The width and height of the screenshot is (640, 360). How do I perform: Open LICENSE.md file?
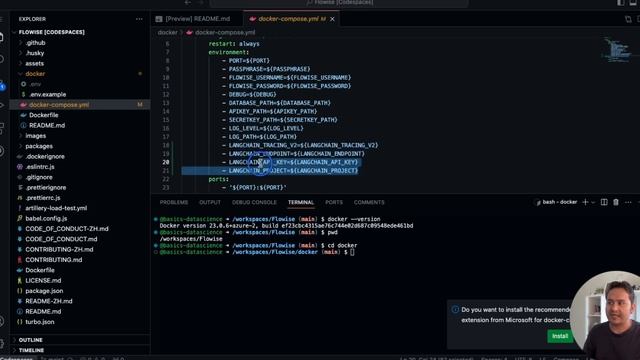43,280
